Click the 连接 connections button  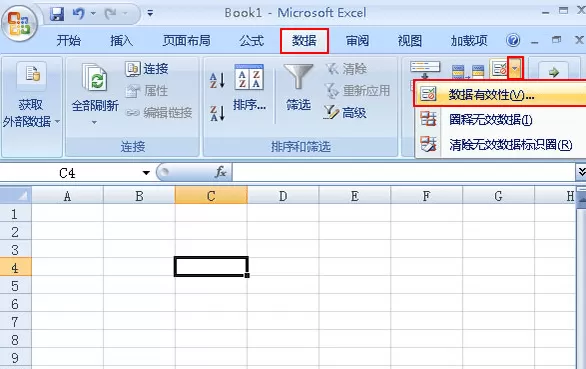147,69
